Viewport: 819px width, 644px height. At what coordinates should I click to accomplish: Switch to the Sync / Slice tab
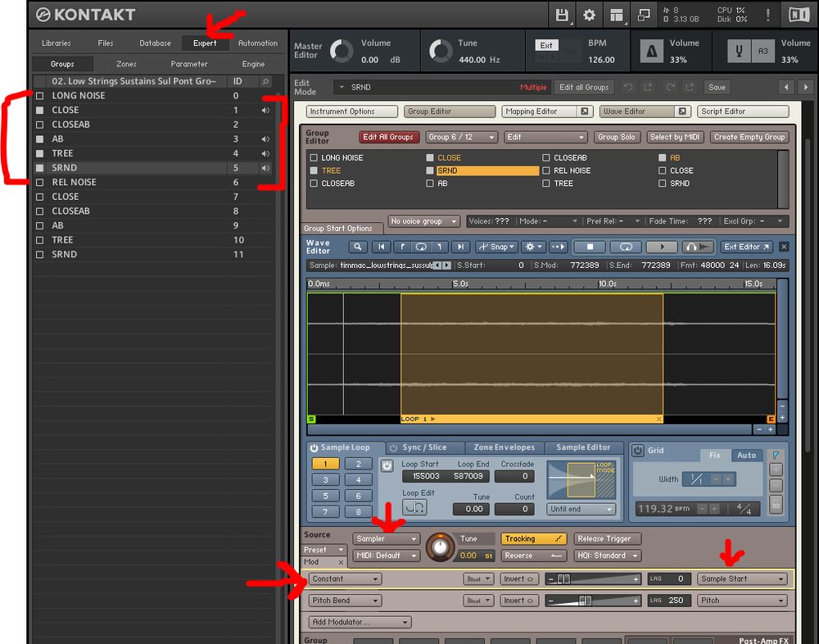(424, 447)
